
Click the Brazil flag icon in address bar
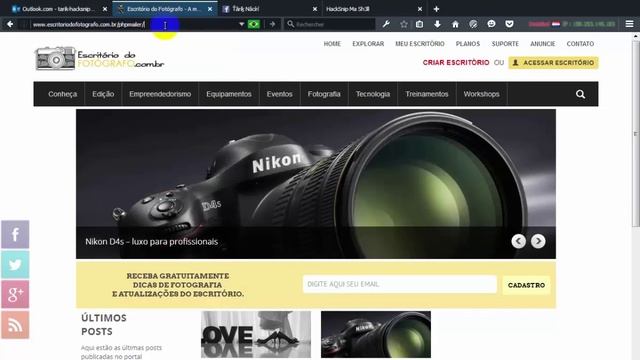coord(253,24)
